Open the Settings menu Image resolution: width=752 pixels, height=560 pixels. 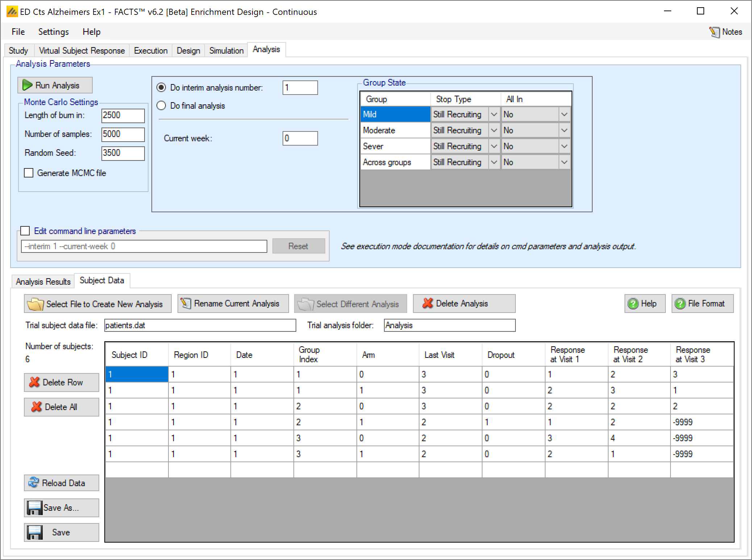[53, 32]
